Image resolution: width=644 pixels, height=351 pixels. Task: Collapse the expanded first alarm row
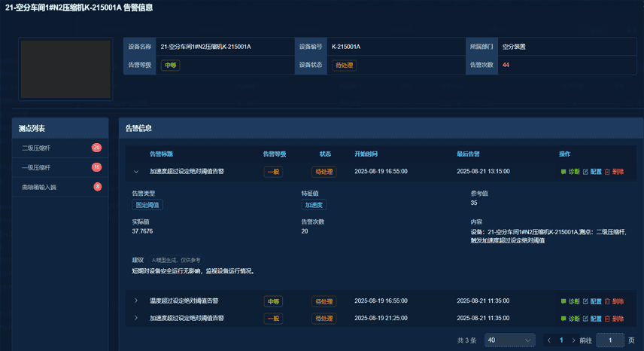(x=136, y=172)
